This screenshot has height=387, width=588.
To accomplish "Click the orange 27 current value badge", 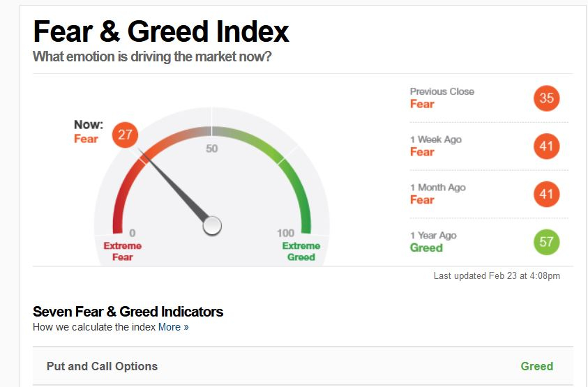I will (126, 135).
